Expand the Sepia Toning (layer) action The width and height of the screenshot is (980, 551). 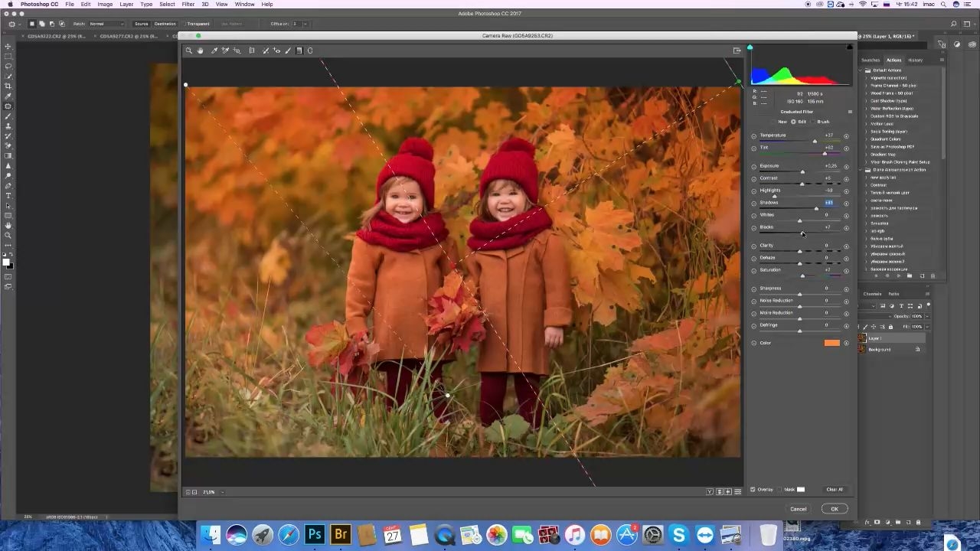coord(867,132)
